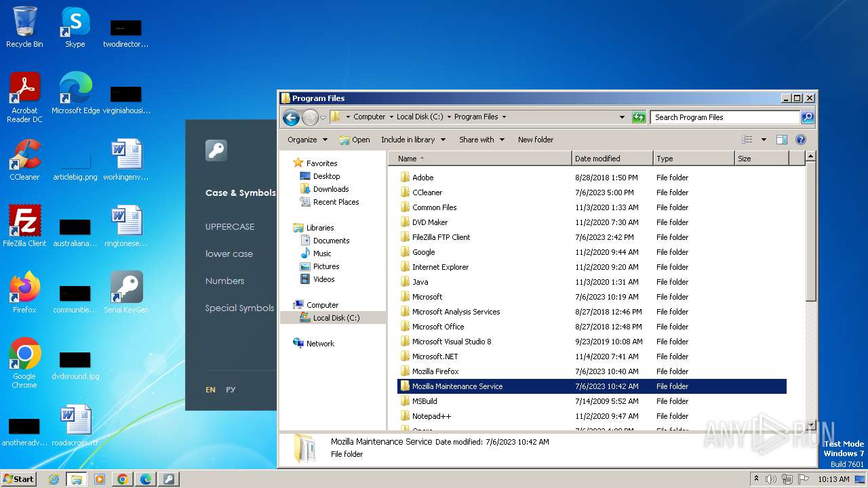Click the Serial KeyGen taskbar button
868x488 pixels.
169,479
